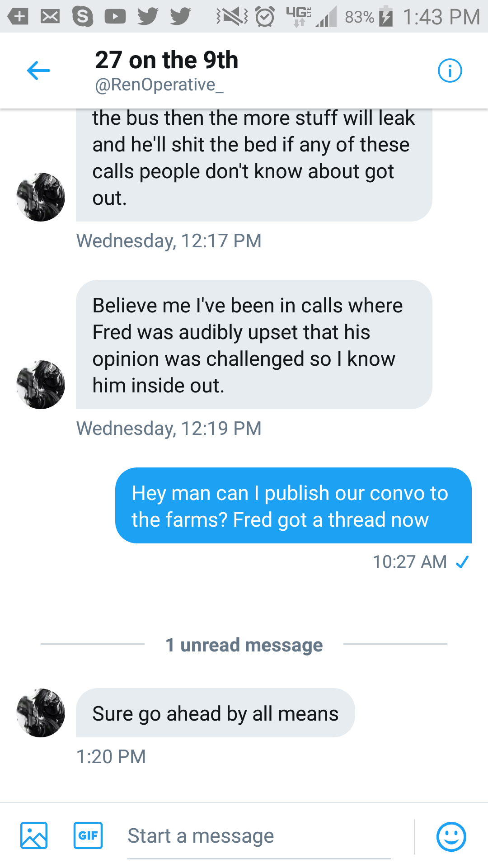Open conversation info icon

(x=450, y=71)
